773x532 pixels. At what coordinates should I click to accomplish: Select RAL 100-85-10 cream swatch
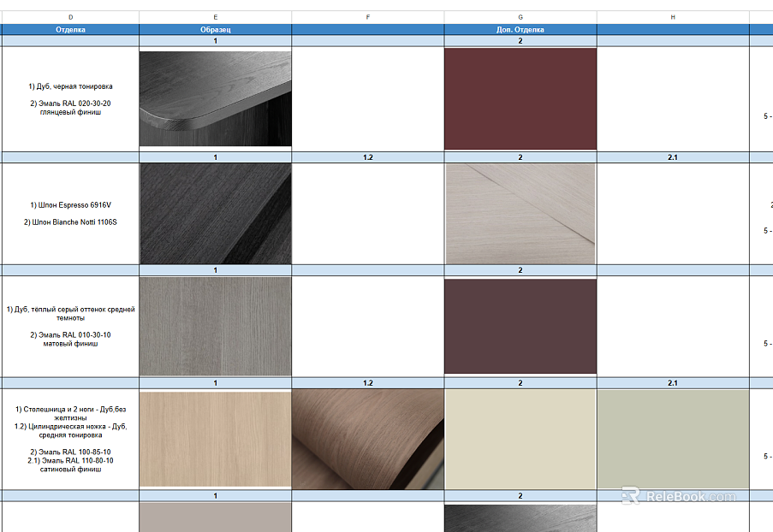click(x=520, y=440)
